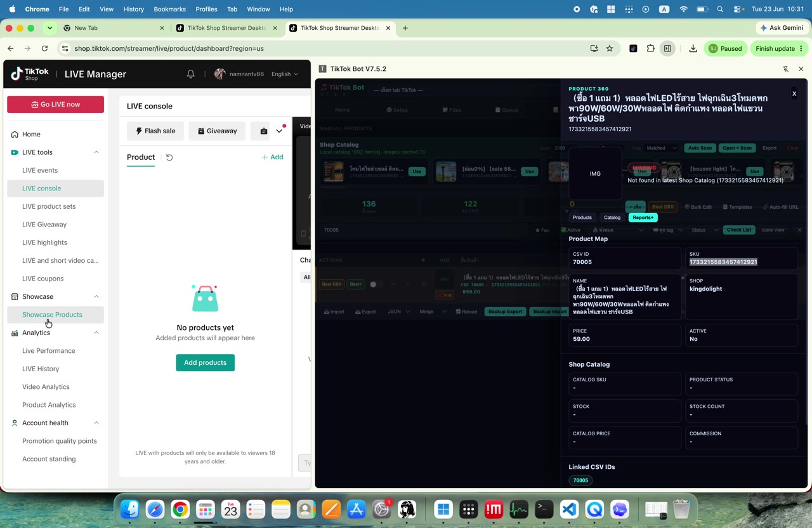Close the Product 360 detail overlay
Viewport: 812px width, 528px height.
point(794,94)
